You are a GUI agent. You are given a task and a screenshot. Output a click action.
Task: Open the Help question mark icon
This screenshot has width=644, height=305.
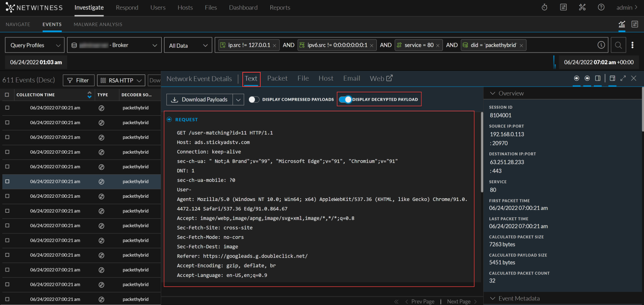point(601,7)
